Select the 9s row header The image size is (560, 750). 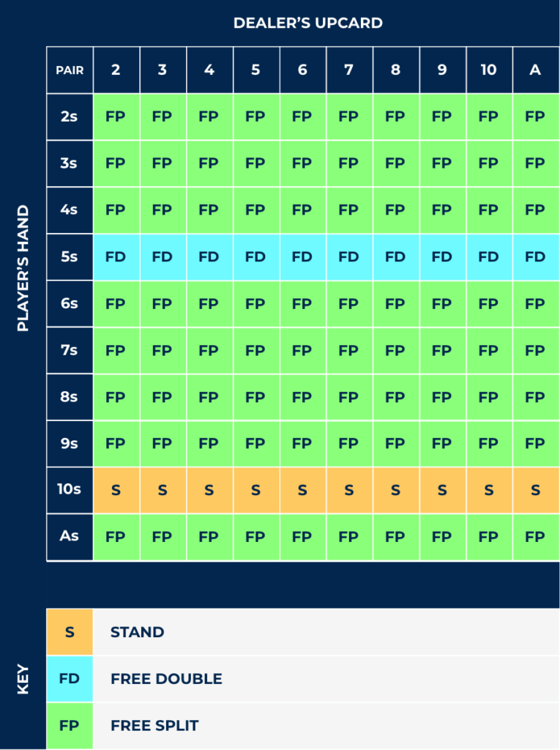click(70, 443)
